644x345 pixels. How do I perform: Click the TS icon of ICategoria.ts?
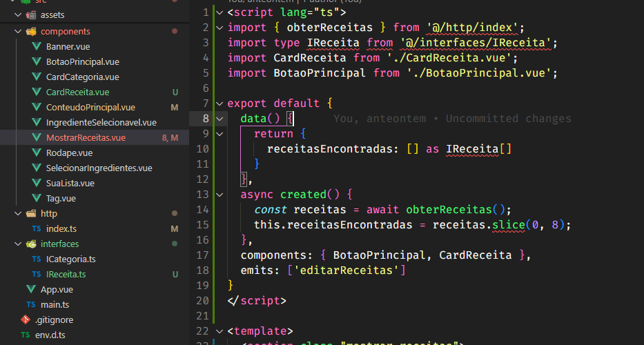click(x=37, y=259)
